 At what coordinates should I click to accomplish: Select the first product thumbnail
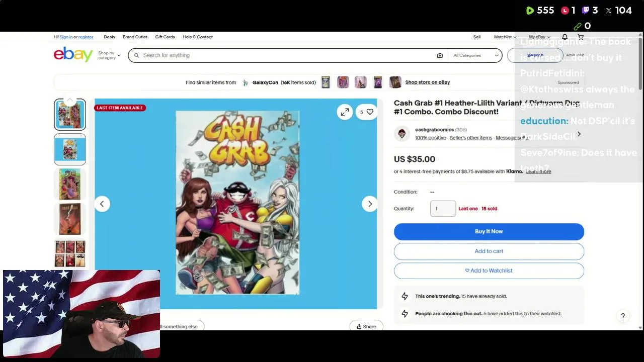(70, 115)
